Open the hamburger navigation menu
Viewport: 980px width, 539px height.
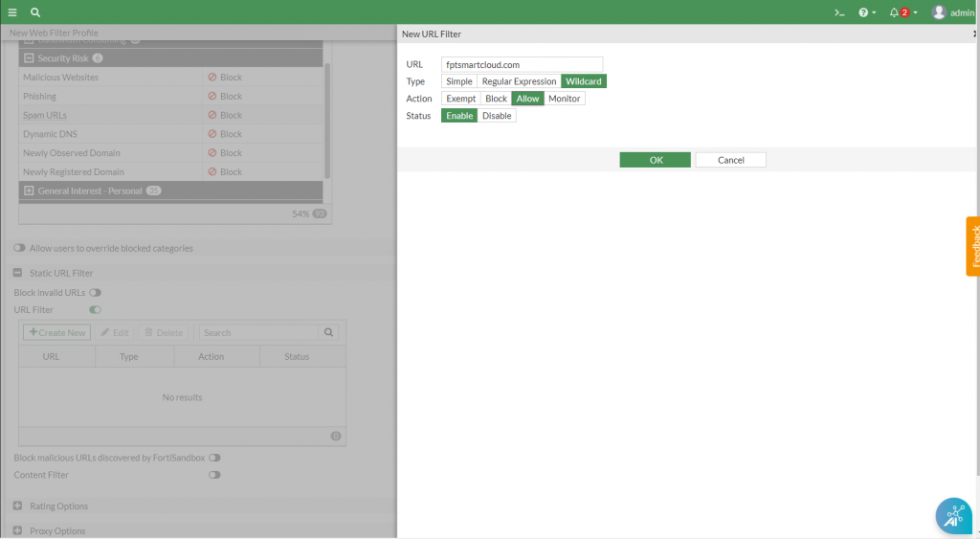(12, 12)
